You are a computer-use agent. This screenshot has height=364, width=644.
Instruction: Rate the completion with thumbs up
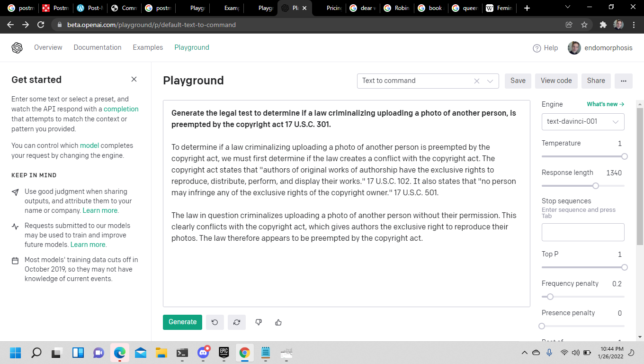278,322
